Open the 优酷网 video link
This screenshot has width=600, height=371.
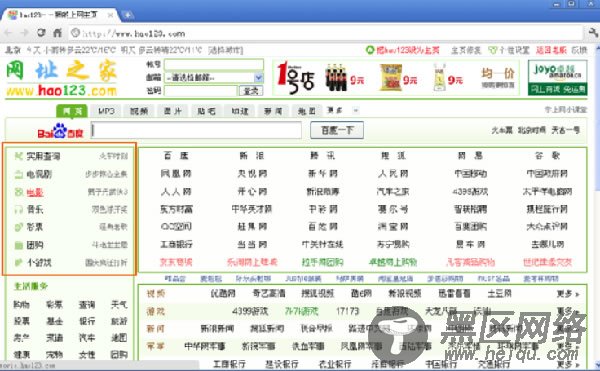pyautogui.click(x=223, y=293)
